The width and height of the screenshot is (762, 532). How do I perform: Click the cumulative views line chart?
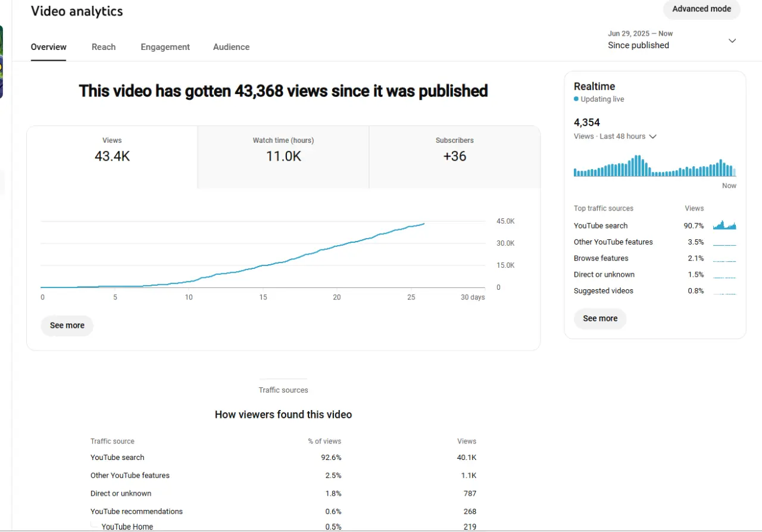(x=263, y=255)
